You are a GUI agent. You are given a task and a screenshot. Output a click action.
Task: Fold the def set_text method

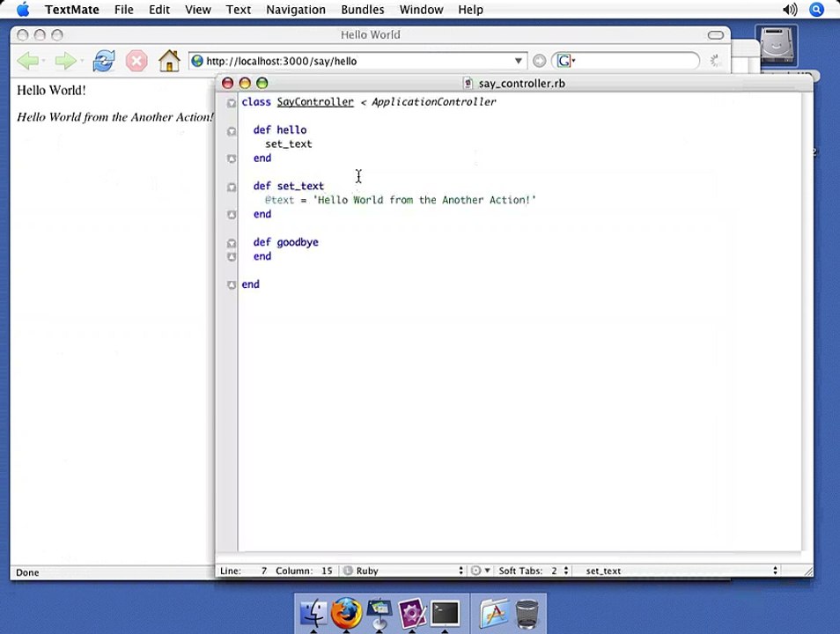[x=232, y=187]
